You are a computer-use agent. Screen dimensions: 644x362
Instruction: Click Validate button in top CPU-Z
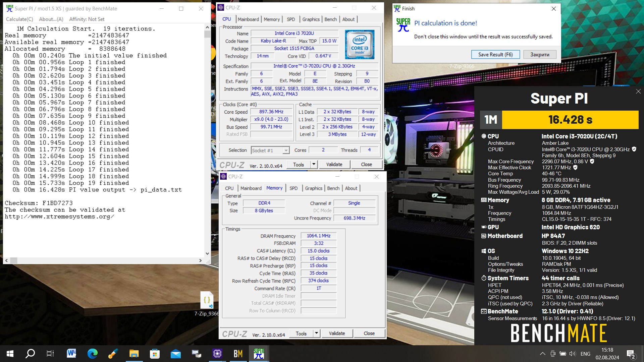[334, 164]
